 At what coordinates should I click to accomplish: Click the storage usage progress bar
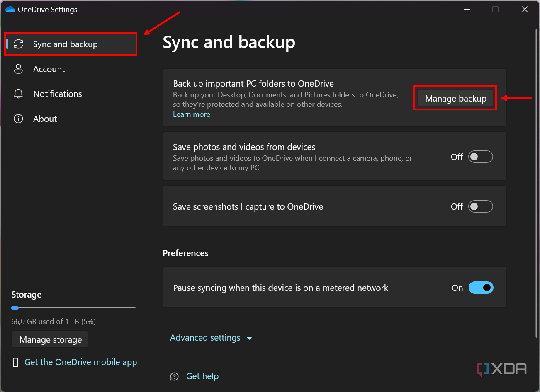[73, 308]
